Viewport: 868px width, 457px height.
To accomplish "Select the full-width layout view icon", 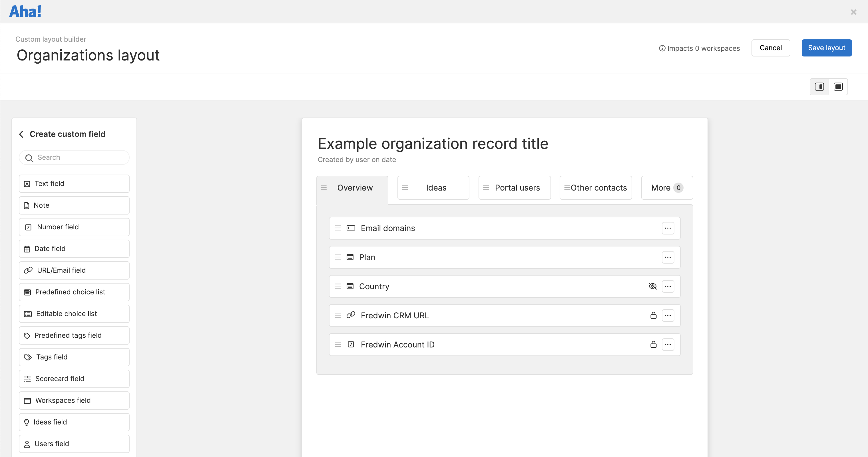I will (838, 86).
